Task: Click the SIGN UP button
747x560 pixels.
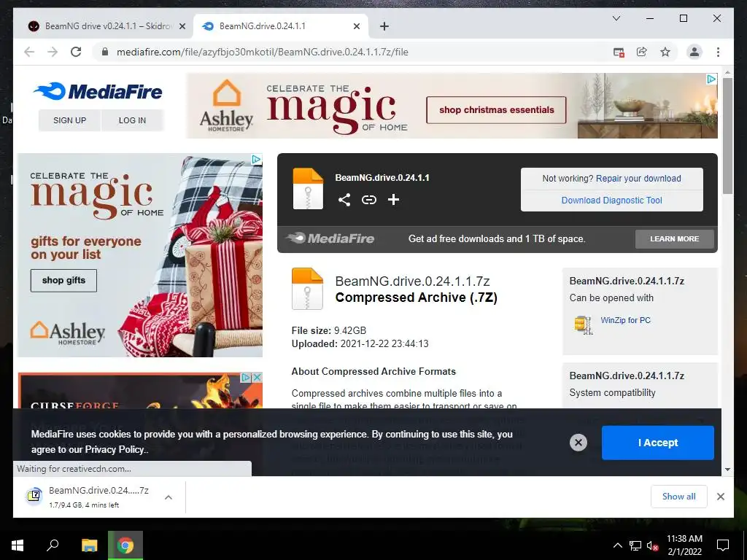Action: (69, 120)
